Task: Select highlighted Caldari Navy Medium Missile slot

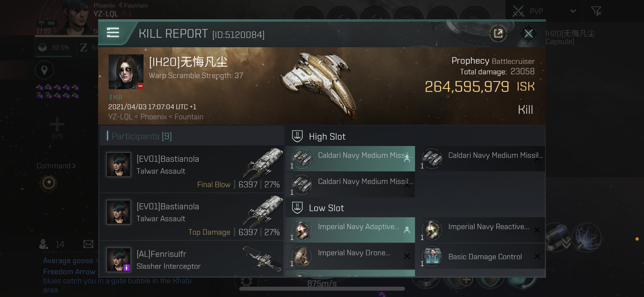Action: click(x=350, y=158)
